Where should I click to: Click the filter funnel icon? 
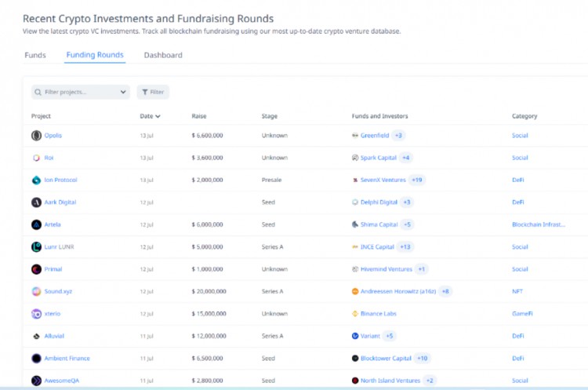point(144,92)
